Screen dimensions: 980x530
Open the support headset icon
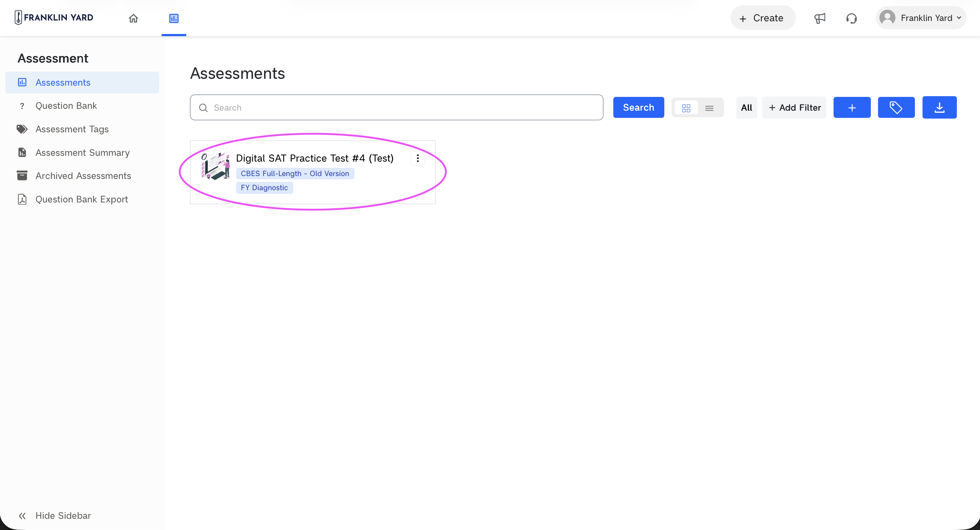tap(851, 18)
